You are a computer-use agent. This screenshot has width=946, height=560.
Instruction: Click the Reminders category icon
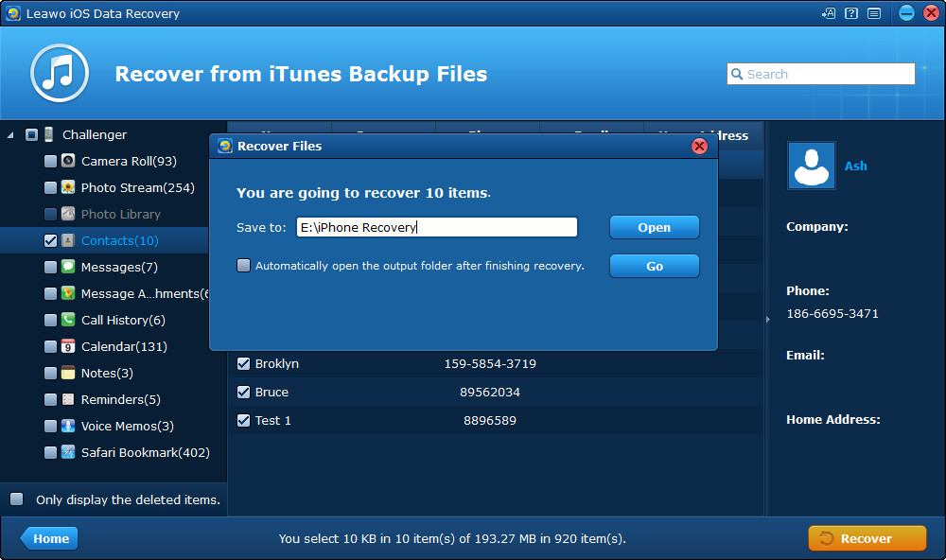tap(68, 399)
